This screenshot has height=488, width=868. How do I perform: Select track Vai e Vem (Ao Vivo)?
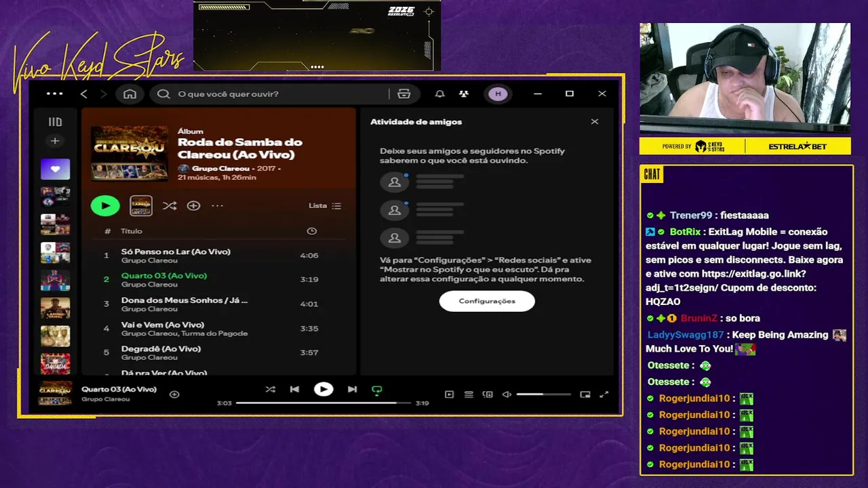tap(163, 325)
